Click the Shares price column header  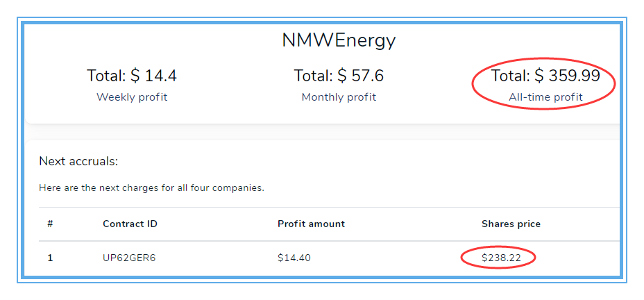tap(511, 224)
